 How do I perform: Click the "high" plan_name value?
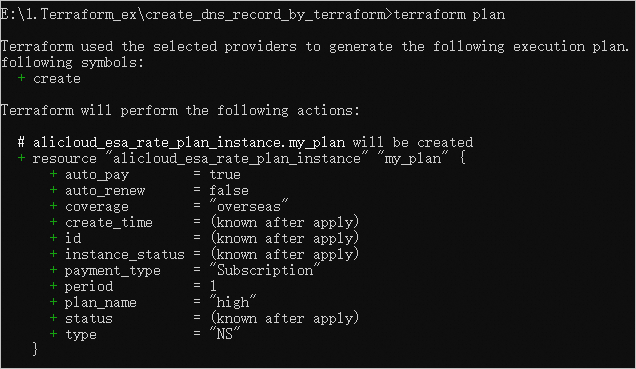(233, 302)
